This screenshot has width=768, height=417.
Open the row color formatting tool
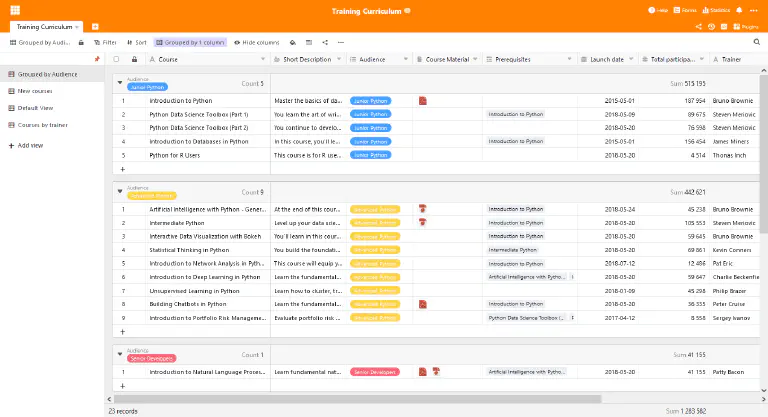(293, 43)
